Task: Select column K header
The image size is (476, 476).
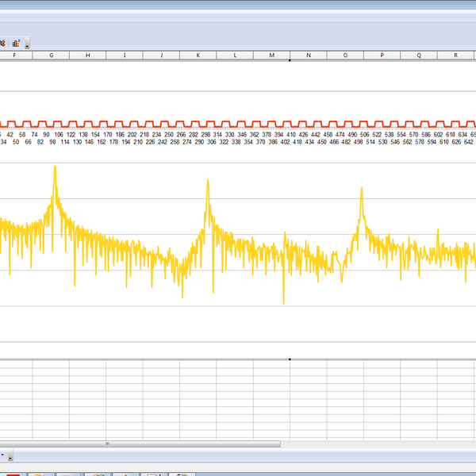Action: pyautogui.click(x=198, y=56)
